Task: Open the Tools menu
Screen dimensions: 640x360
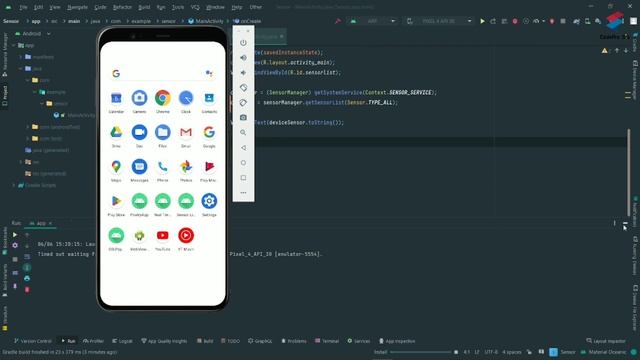Action: coord(178,7)
